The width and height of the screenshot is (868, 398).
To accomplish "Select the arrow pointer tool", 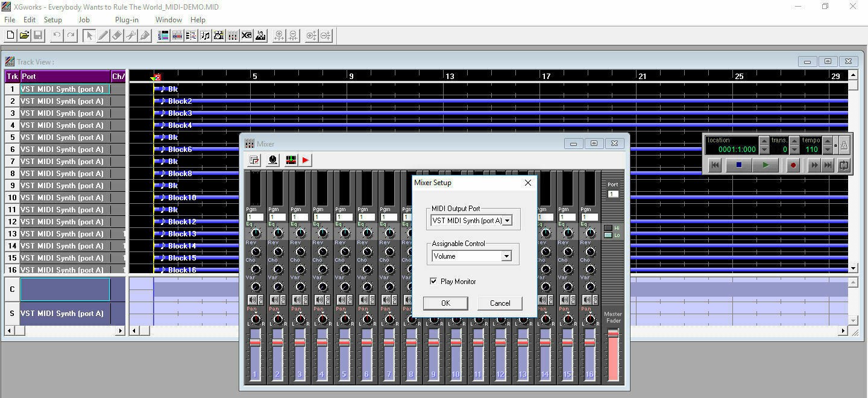I will click(x=89, y=36).
